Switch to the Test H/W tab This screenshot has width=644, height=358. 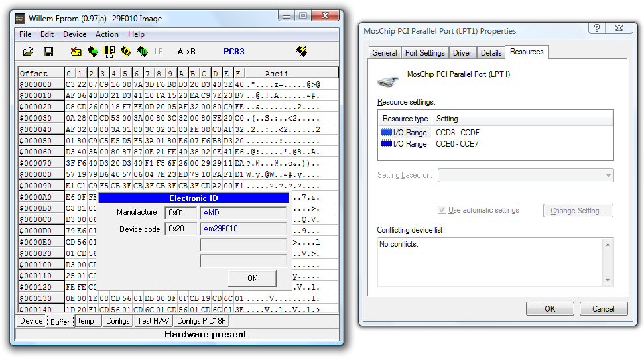click(153, 321)
